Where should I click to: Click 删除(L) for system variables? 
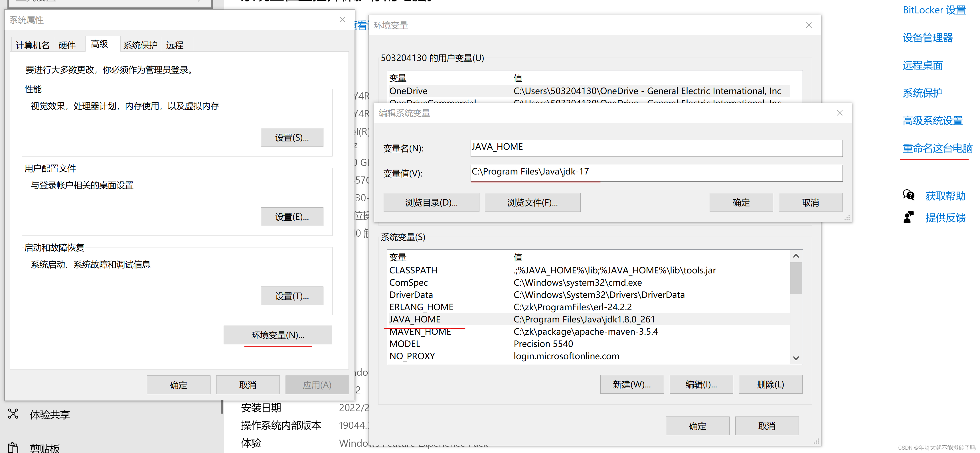coord(770,384)
